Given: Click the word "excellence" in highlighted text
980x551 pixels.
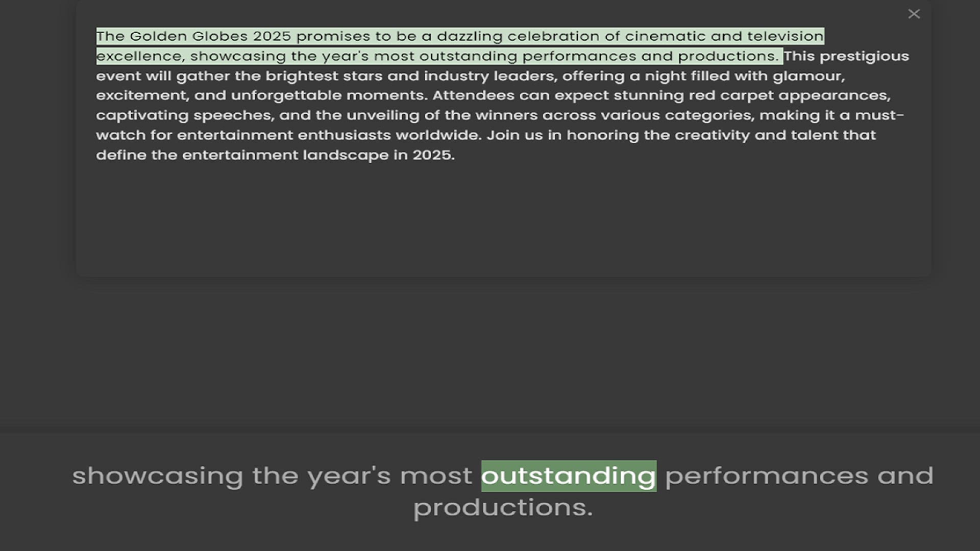Looking at the screenshot, I should tap(140, 56).
